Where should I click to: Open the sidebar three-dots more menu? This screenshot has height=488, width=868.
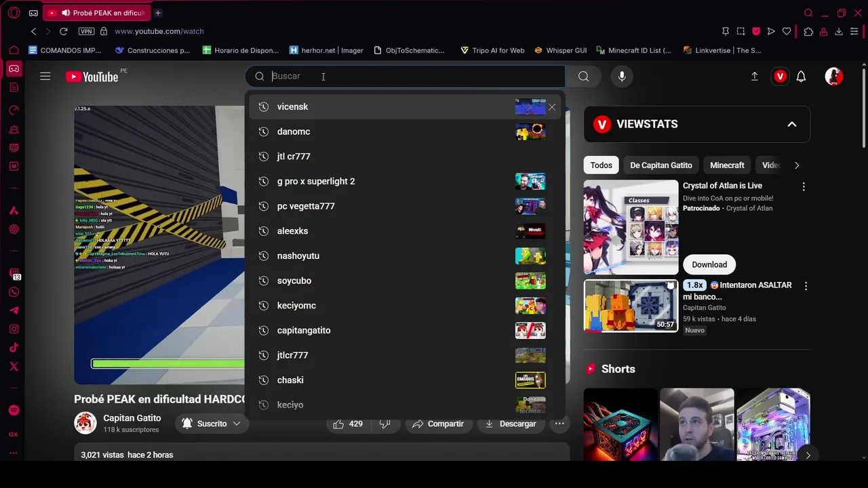click(14, 453)
